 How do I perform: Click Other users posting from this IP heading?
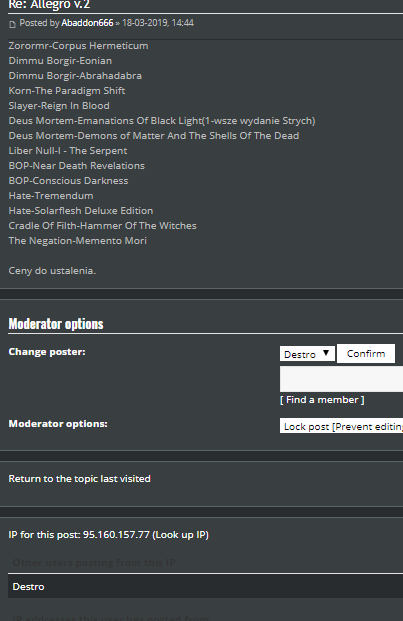tap(94, 563)
